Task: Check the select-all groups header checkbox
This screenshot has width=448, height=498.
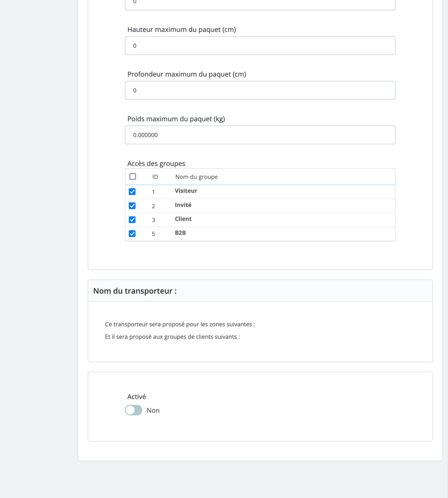Action: click(x=133, y=177)
